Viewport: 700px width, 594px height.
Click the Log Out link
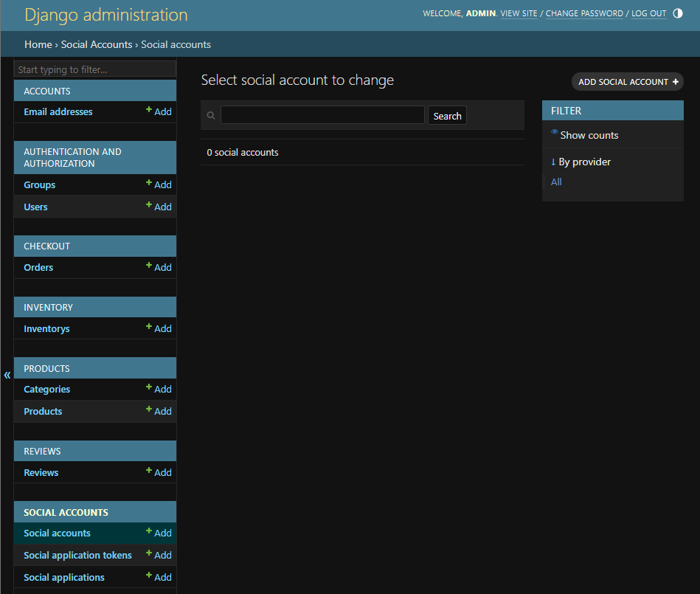(x=648, y=13)
